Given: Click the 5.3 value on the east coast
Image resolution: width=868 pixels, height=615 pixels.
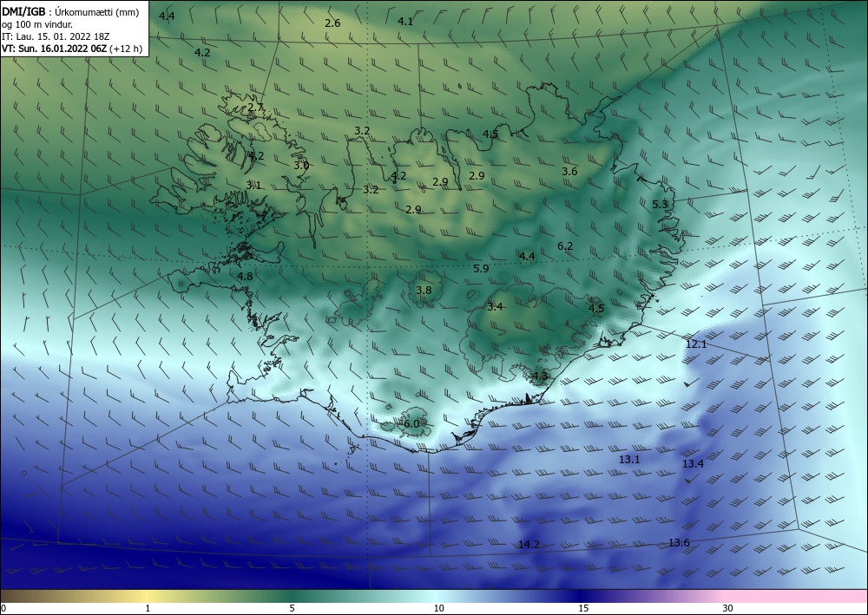Looking at the screenshot, I should click(660, 205).
